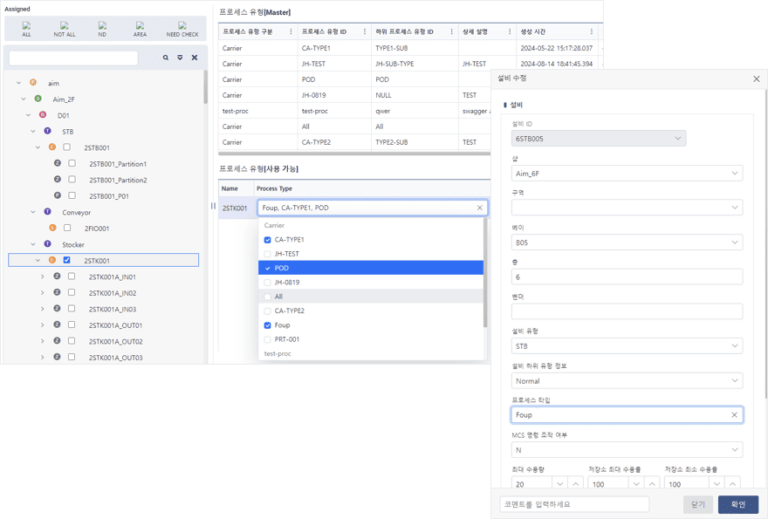Viewport: 768px width, 519px height.
Task: Select the NEED CHECK filter icon
Action: (x=182, y=28)
